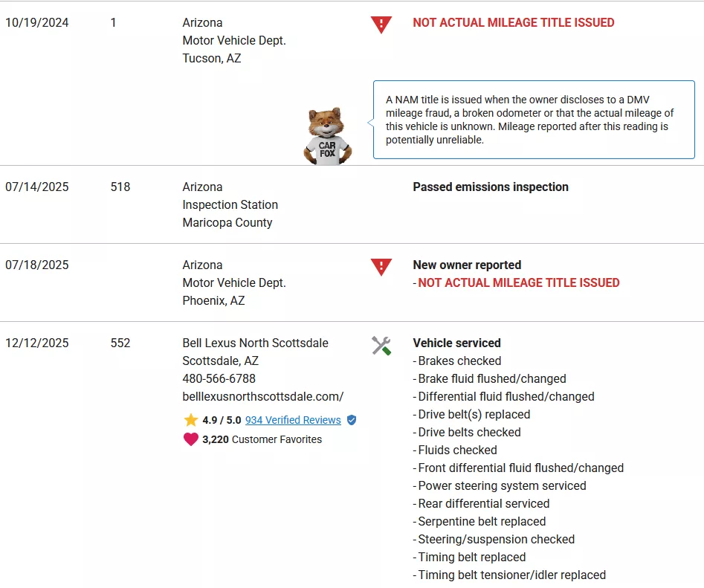The image size is (704, 588).
Task: Click the phone number 480-566-6788
Action: pyautogui.click(x=219, y=378)
